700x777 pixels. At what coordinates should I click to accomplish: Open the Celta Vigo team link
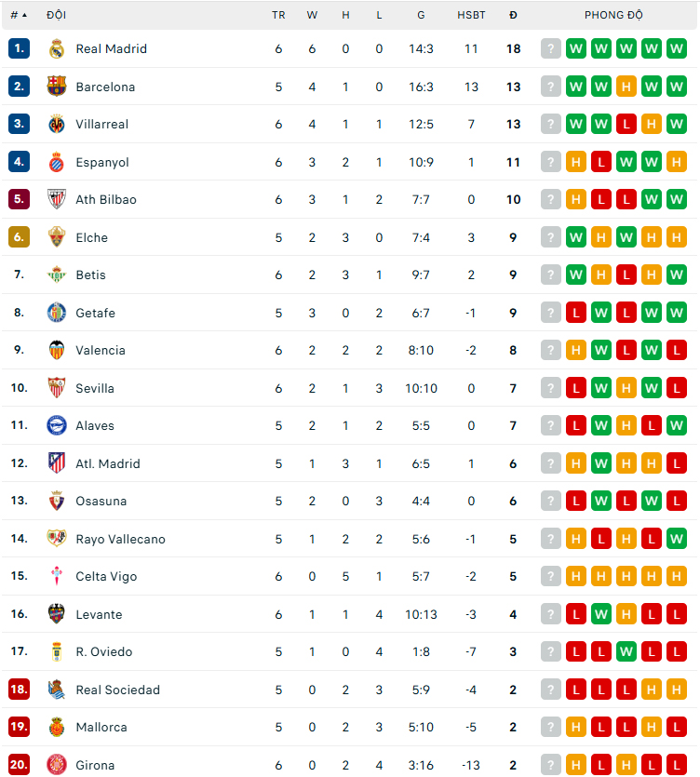106,576
